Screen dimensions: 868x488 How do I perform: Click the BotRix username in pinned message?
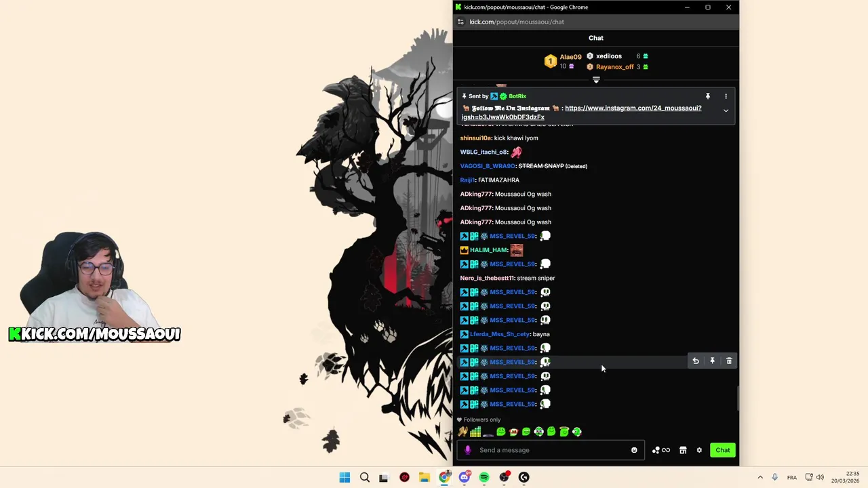517,96
